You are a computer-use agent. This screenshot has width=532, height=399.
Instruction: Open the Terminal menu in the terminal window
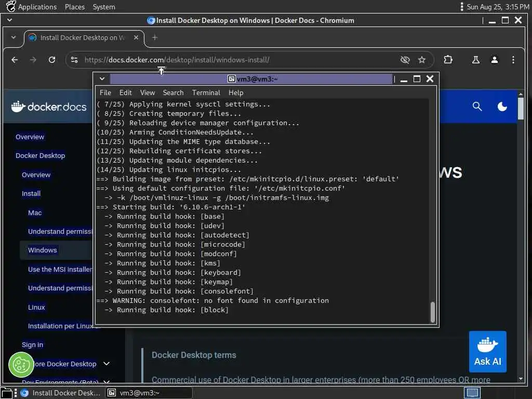point(206,92)
